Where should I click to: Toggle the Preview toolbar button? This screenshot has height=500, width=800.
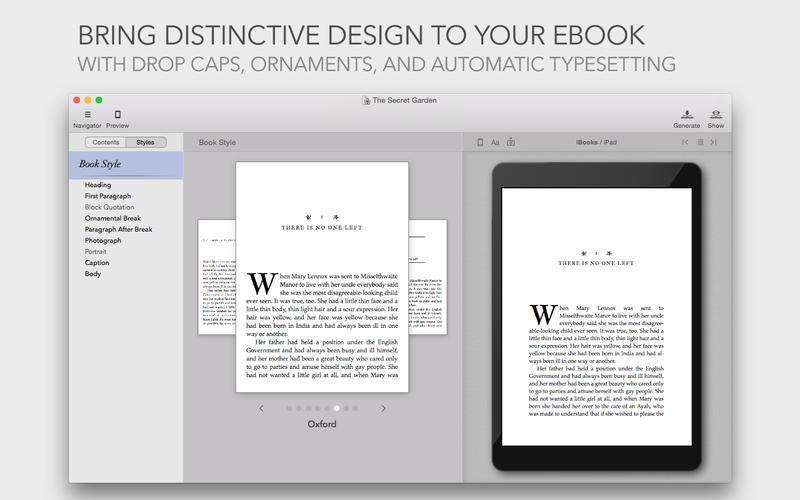tap(117, 119)
